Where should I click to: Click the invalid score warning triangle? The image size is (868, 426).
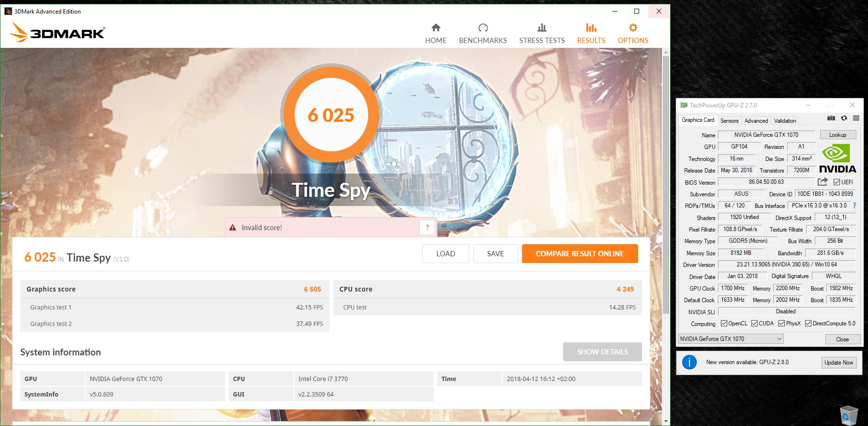(233, 228)
